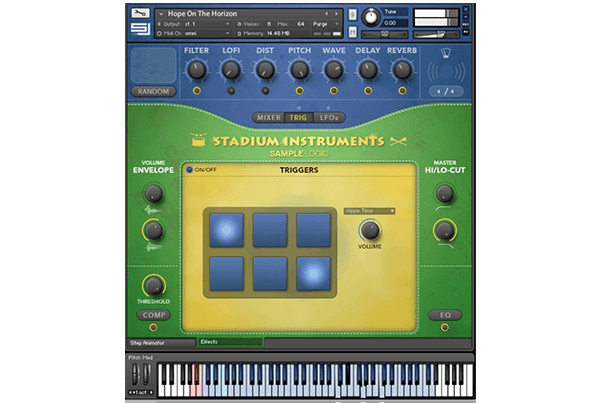
Task: Toggle the FILTER effect LED
Action: click(197, 91)
